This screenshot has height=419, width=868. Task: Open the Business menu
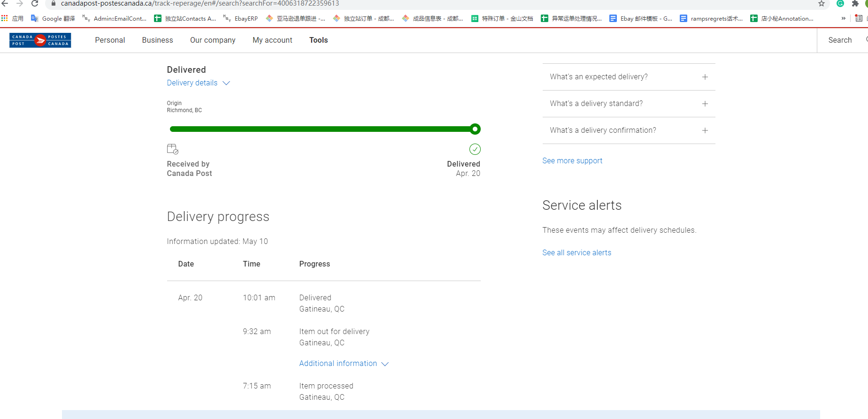(x=157, y=40)
